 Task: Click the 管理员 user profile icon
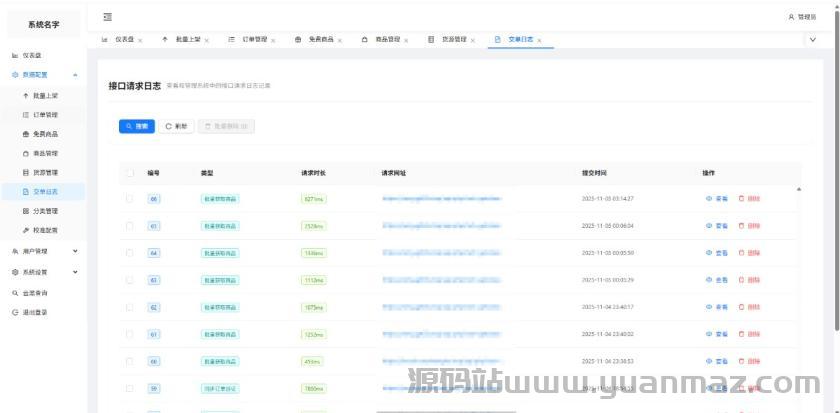click(x=791, y=17)
